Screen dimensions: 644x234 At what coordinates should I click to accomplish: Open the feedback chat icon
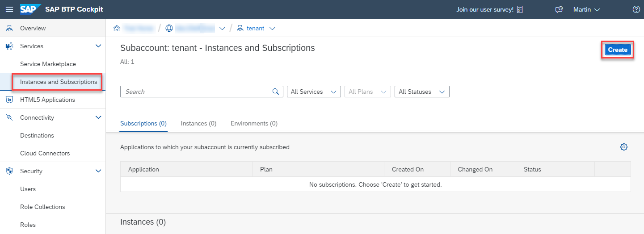pos(559,9)
